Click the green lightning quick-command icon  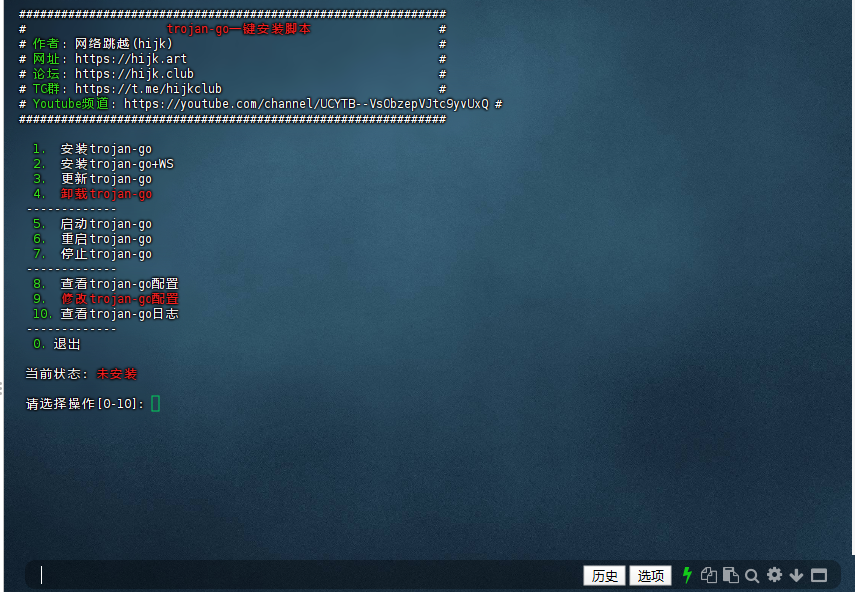coord(687,575)
